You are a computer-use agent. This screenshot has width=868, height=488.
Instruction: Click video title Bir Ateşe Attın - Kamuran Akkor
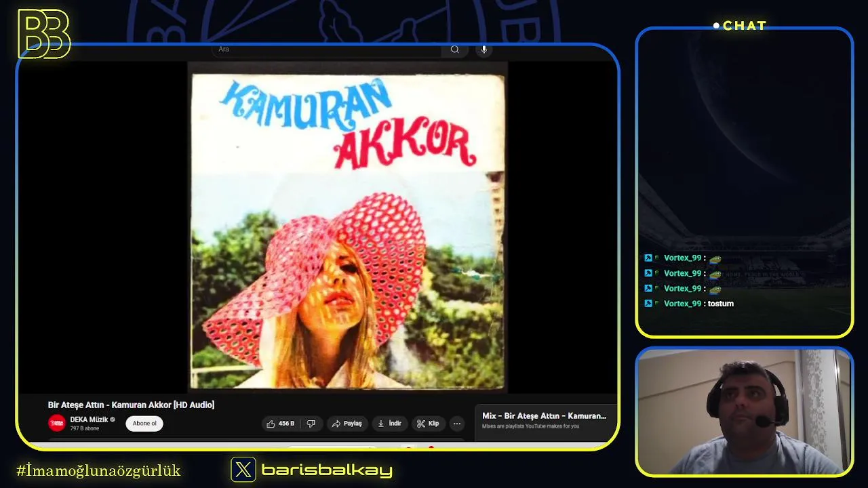tap(131, 405)
